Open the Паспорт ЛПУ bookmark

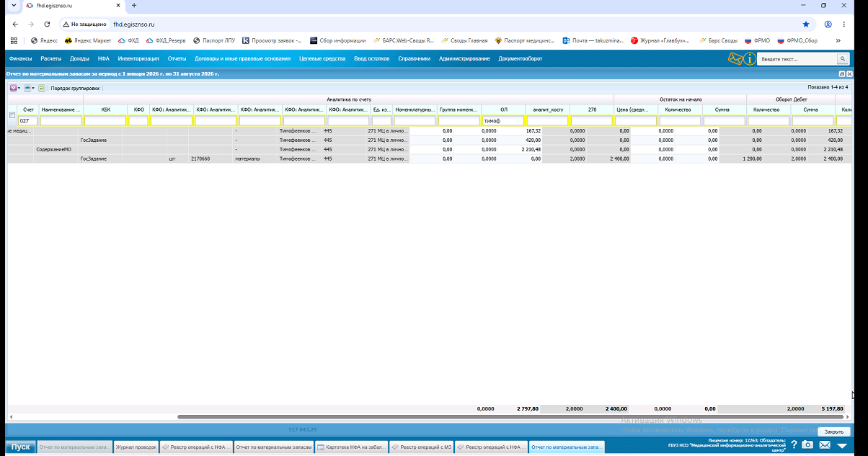click(215, 40)
